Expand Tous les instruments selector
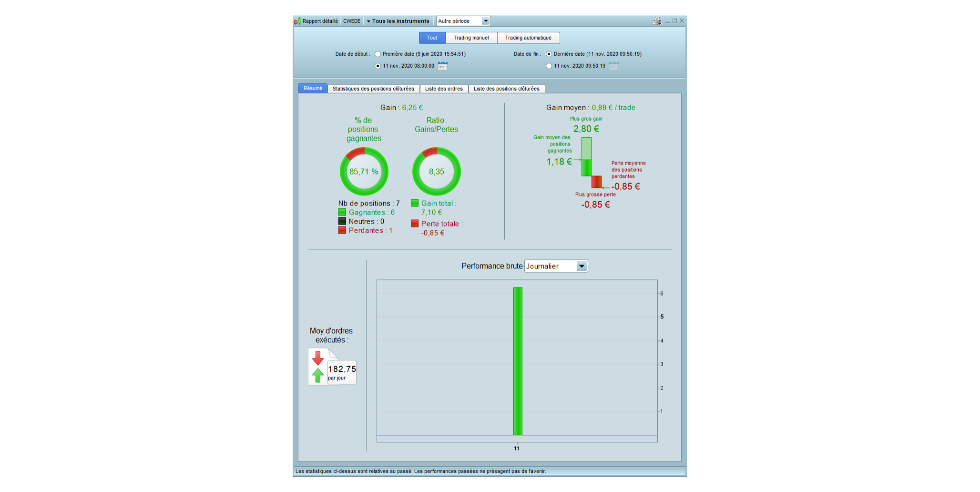Image resolution: width=980 pixels, height=492 pixels. point(398,21)
